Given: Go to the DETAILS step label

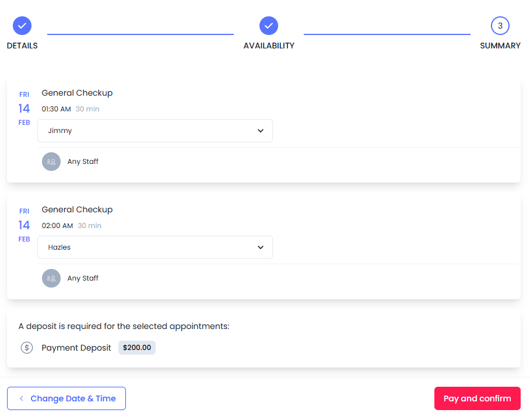Looking at the screenshot, I should pyautogui.click(x=22, y=45).
